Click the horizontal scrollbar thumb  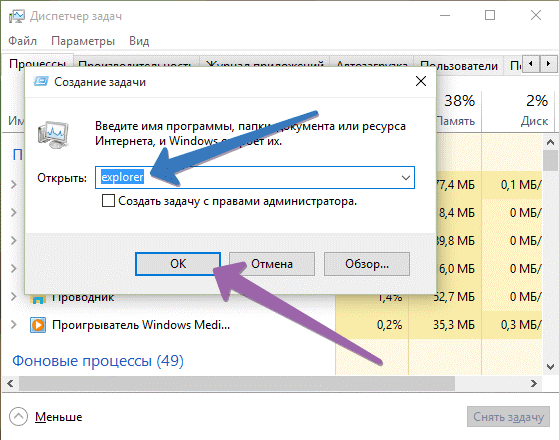pos(237,384)
